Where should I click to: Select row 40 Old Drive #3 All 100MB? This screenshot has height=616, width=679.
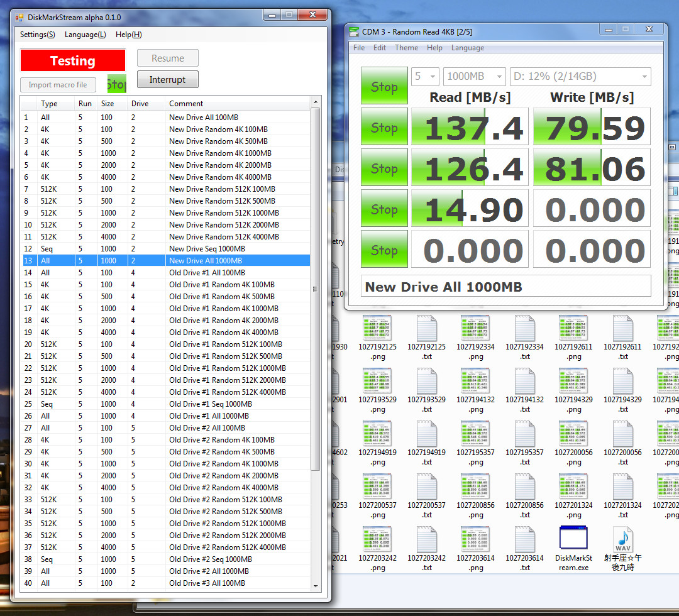tap(166, 583)
